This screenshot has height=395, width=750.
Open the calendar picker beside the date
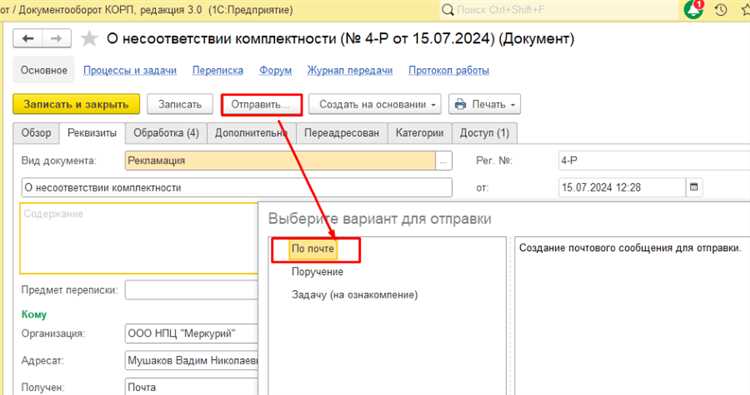(x=694, y=187)
